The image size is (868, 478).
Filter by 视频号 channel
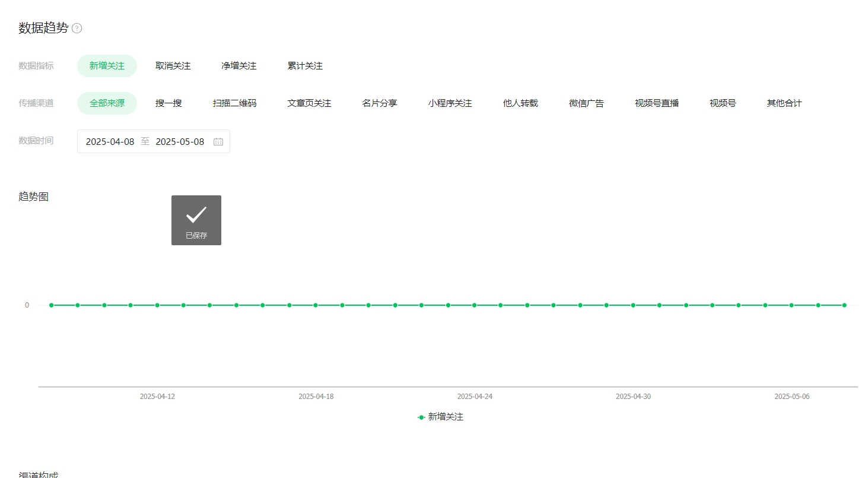723,103
